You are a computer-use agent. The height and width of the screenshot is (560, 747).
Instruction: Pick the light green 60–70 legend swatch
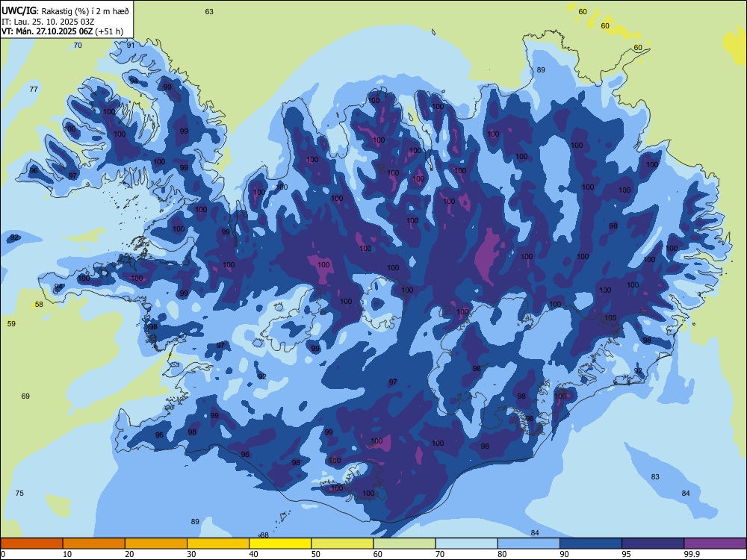(404, 544)
